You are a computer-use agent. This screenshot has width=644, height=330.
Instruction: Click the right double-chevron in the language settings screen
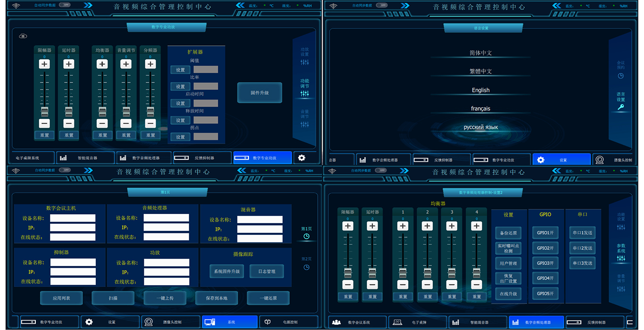pyautogui.click(x=405, y=5)
